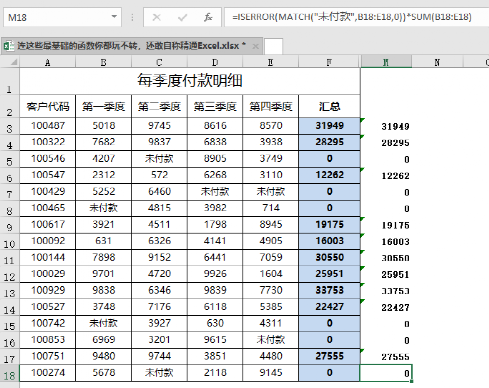The width and height of the screenshot is (489, 388).
Task: Click the 第四季度 header cell
Action: pyautogui.click(x=271, y=106)
